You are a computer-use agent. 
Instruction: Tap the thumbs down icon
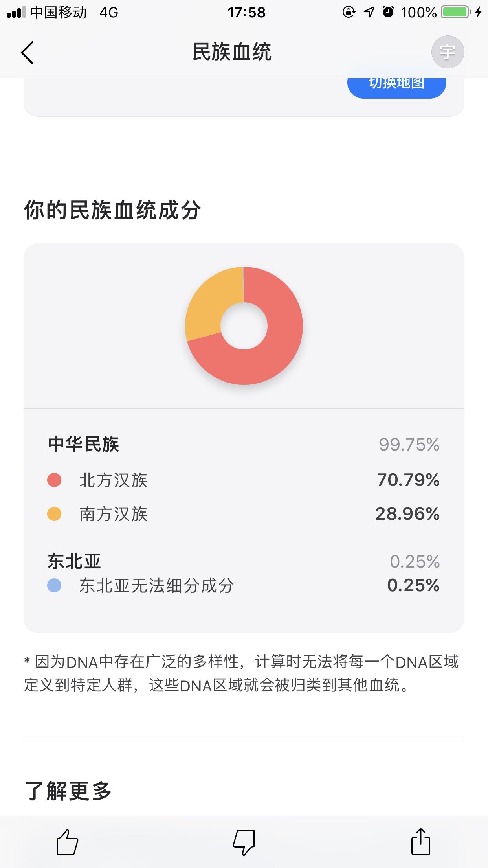[244, 842]
